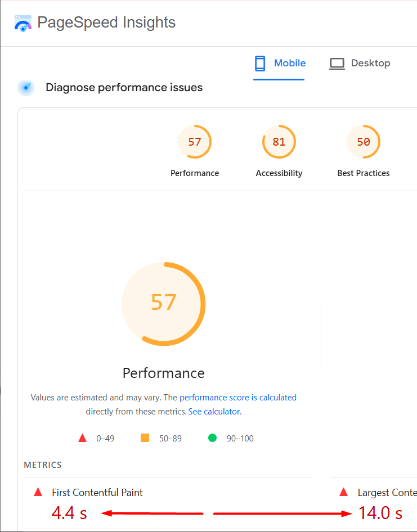Screen dimensions: 417x532
Task: Click the laptop Desktop icon
Action: (337, 63)
